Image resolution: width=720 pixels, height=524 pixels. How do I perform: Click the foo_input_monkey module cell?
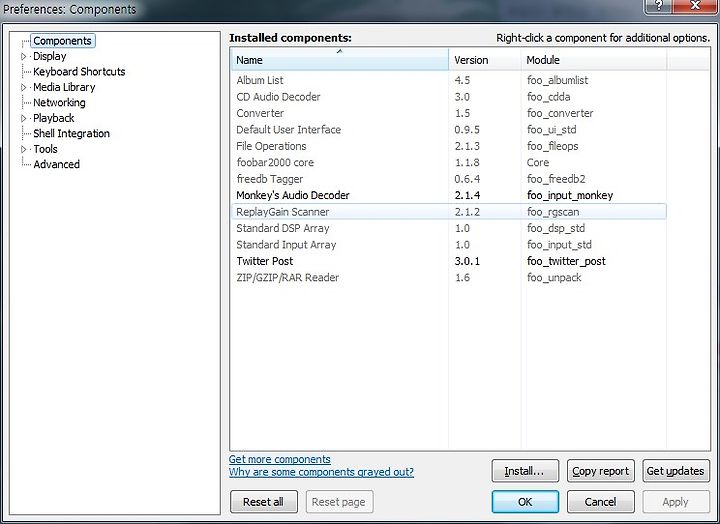click(570, 196)
